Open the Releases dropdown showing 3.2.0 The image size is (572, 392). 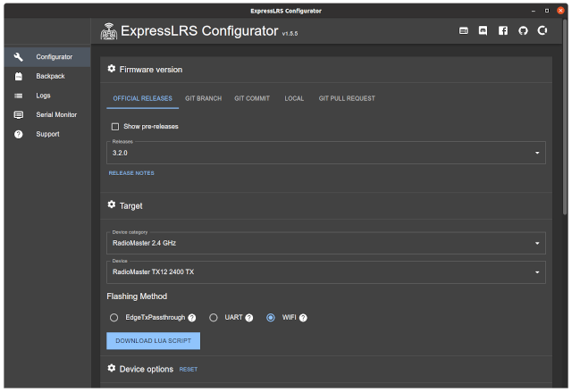[325, 153]
